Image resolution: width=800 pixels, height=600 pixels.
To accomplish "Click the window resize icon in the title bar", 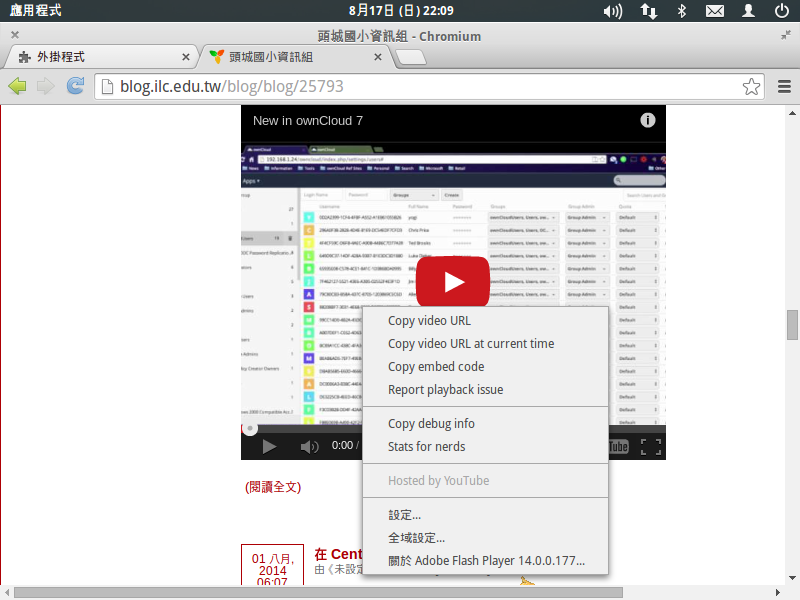I will pyautogui.click(x=785, y=35).
